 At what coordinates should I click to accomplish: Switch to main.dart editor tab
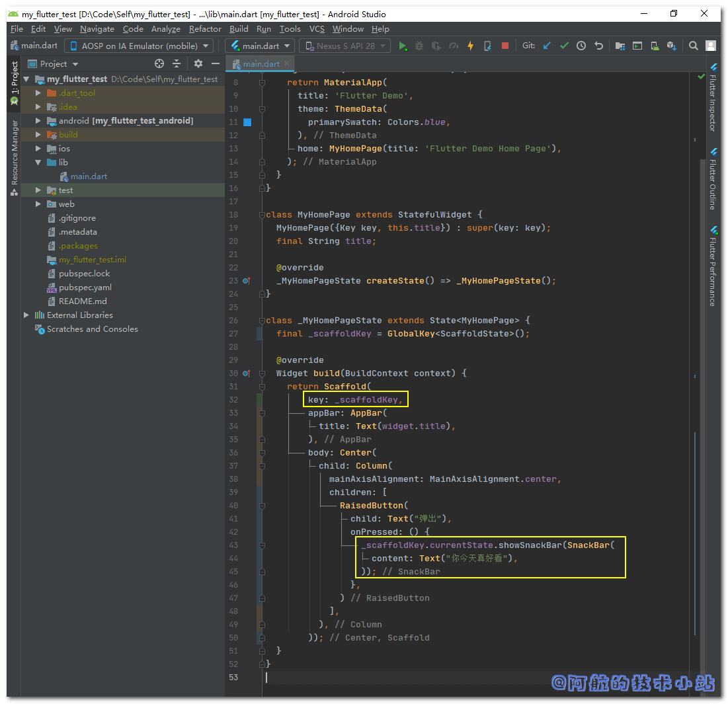260,64
